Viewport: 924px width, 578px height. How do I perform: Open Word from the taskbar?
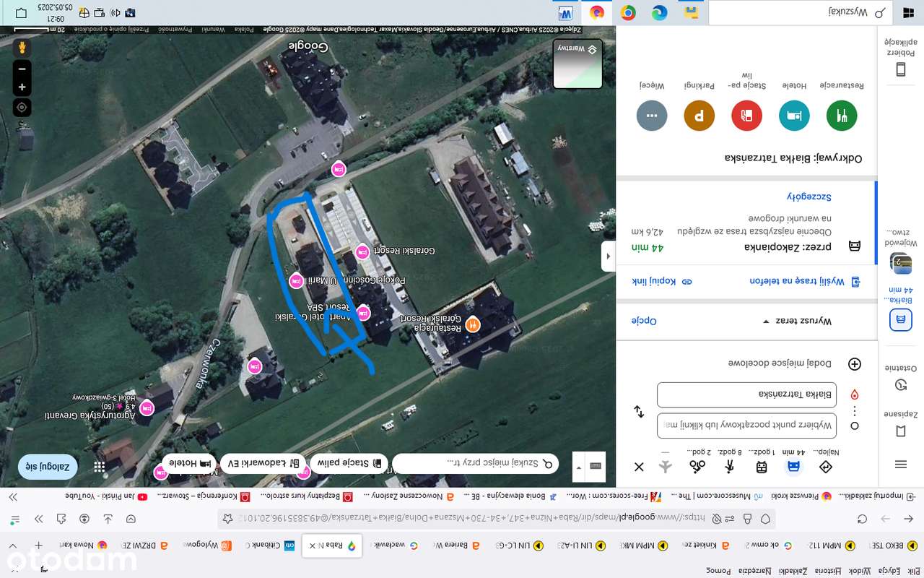tap(565, 12)
